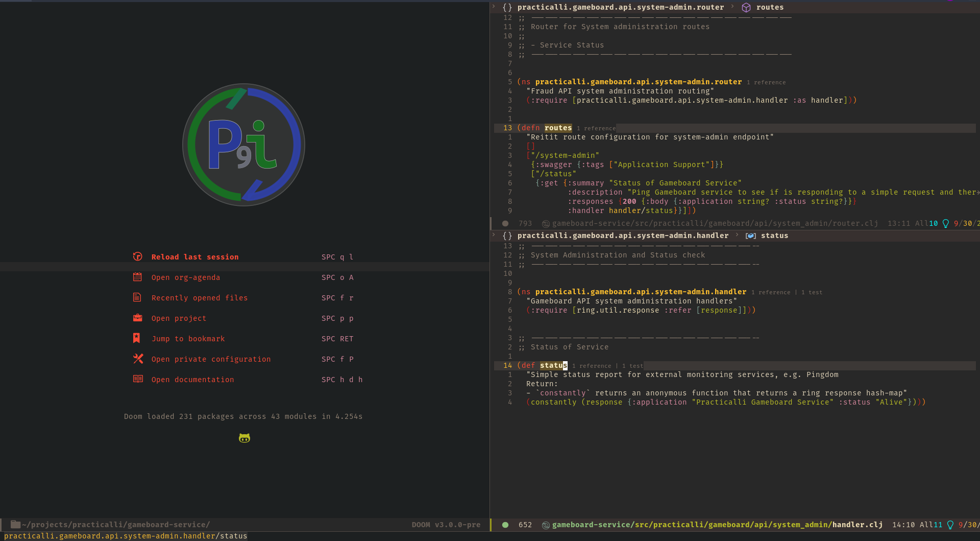Click the GitHub icon under the Doom load message
The image size is (980, 541).
(244, 438)
